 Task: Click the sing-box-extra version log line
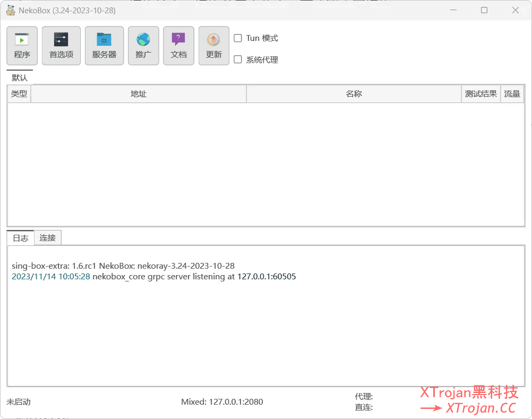pos(123,266)
